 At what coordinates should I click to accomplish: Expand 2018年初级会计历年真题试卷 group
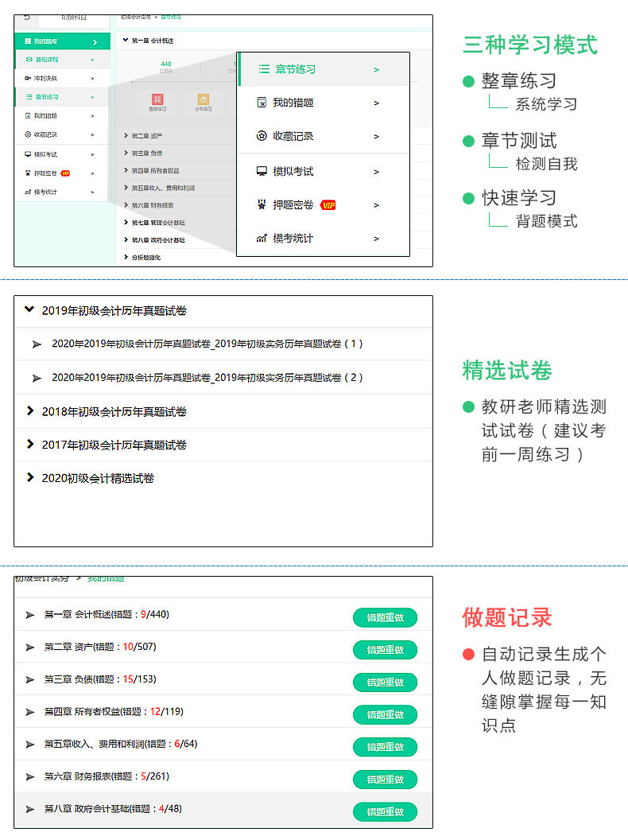pos(30,411)
